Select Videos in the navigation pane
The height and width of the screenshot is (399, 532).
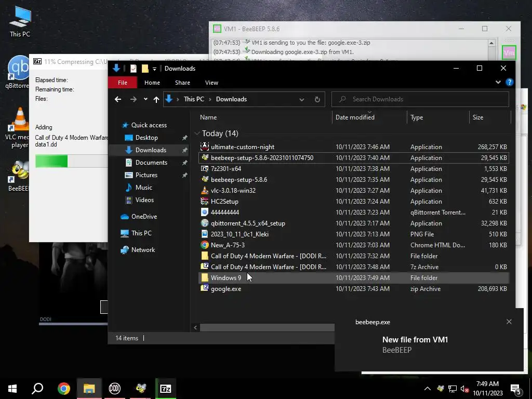pos(144,200)
